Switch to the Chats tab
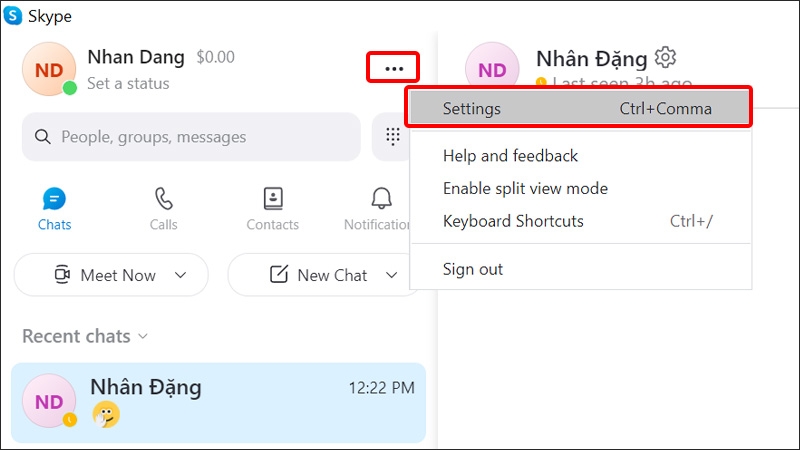The height and width of the screenshot is (450, 800). (55, 209)
